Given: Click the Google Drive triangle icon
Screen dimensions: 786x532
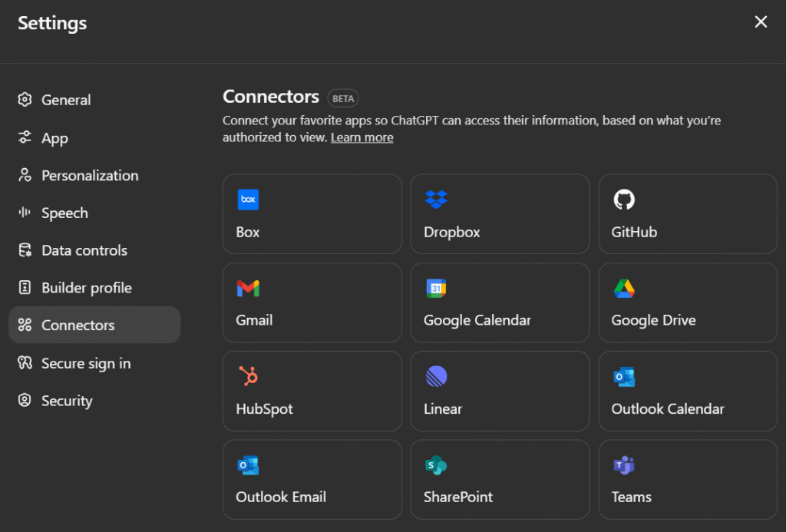Looking at the screenshot, I should pos(624,289).
